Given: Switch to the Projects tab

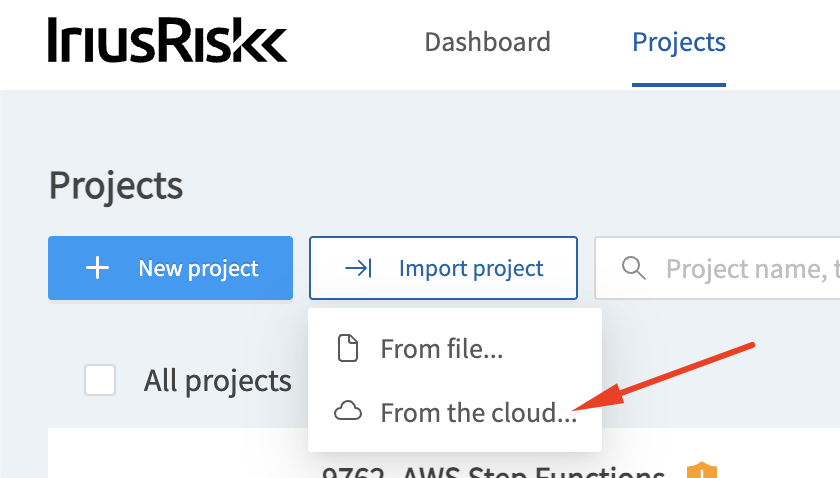Looking at the screenshot, I should coord(679,42).
